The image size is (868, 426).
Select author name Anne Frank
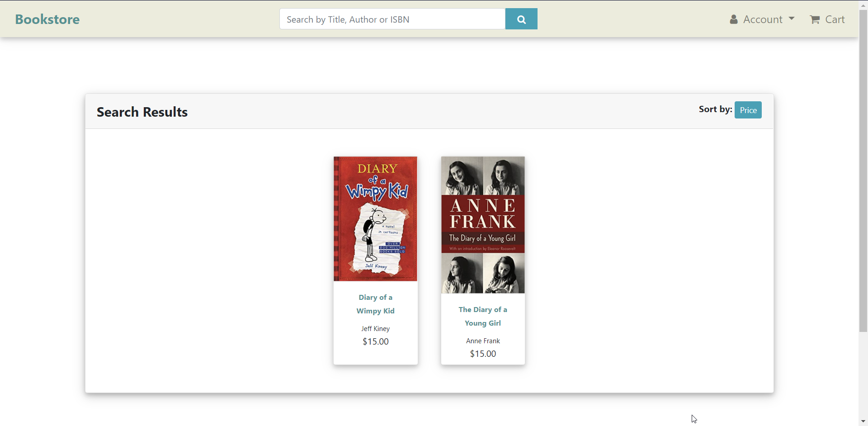coord(483,341)
